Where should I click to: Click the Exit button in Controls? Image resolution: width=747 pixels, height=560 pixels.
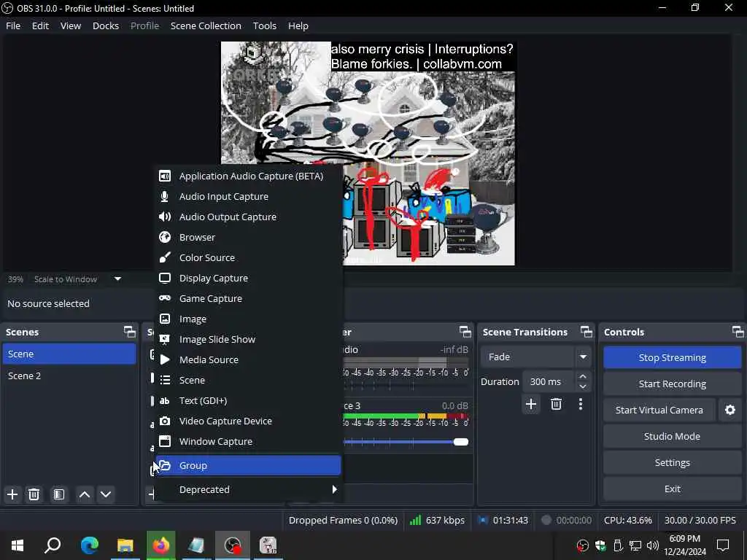672,489
